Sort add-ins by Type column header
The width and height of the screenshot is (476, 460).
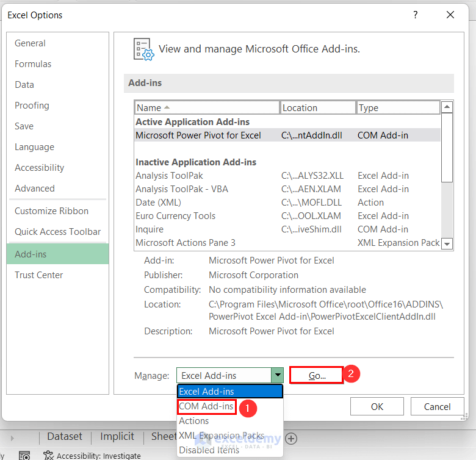(398, 108)
